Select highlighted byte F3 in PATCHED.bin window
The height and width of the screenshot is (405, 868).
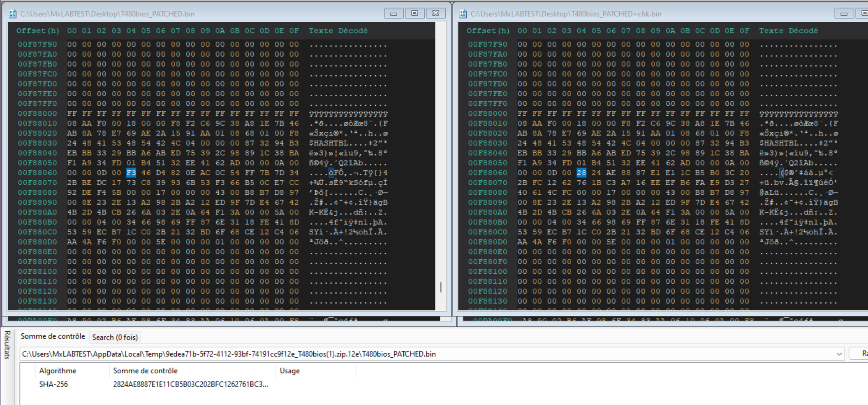tap(131, 173)
